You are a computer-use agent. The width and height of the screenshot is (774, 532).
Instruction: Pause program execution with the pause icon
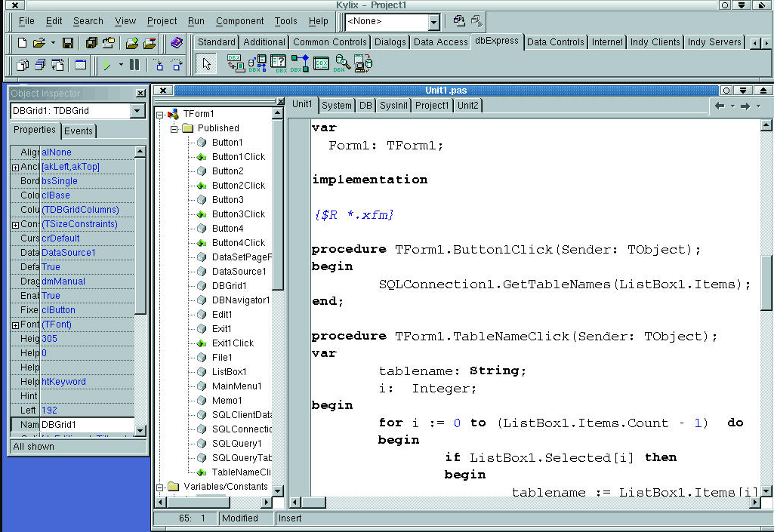coord(134,65)
